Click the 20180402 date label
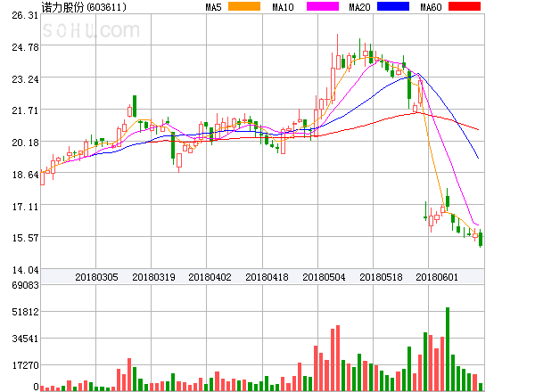This screenshot has height=392, width=535. (210, 277)
